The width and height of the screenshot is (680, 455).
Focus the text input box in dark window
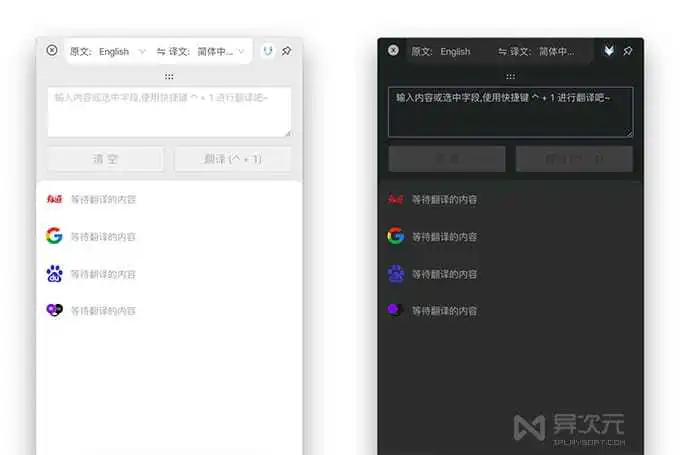tap(510, 112)
